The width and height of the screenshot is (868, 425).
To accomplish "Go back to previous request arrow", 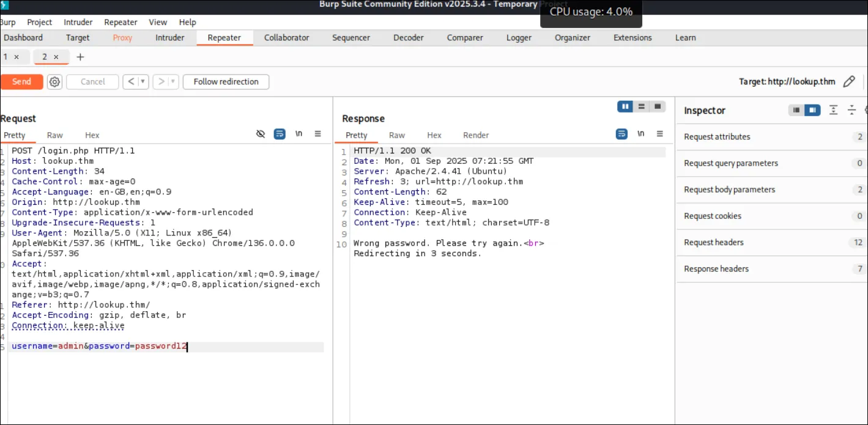I will (x=132, y=81).
